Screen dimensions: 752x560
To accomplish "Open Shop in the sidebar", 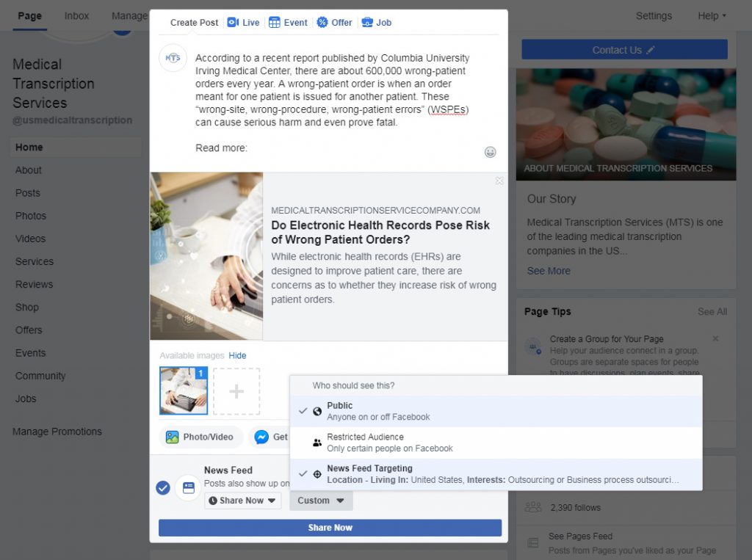I will coord(27,308).
